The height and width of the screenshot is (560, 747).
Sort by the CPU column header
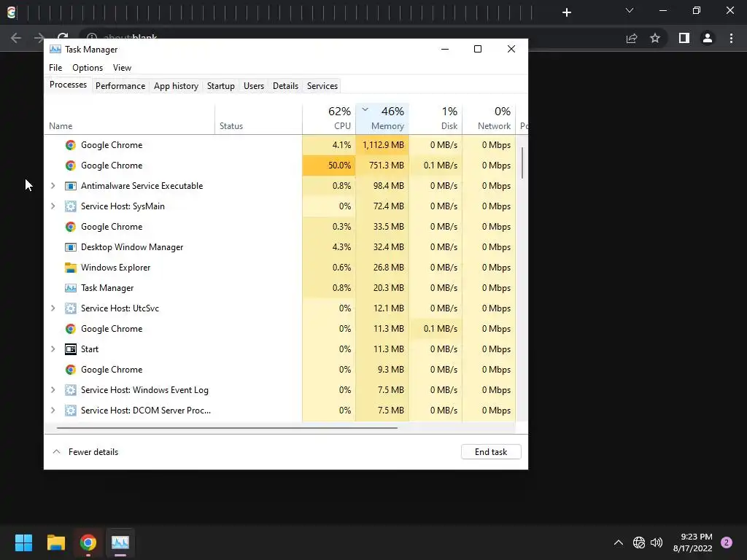(329, 119)
